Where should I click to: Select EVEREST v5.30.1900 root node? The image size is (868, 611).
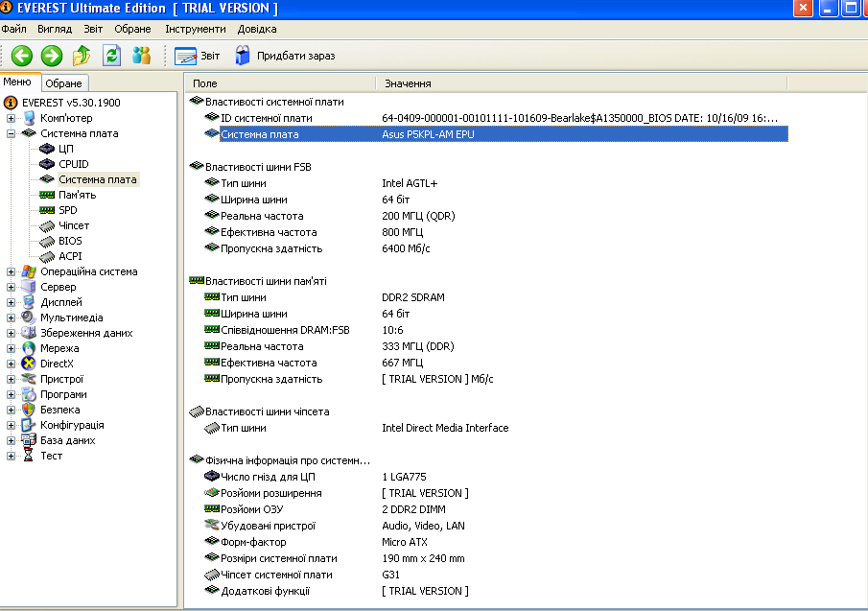coord(71,103)
